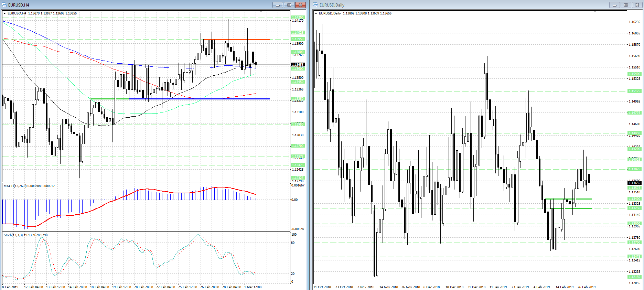Viewport: 644px width, 290px height.
Task: Click the MACD scale value 0.001667
Action: 298,185
